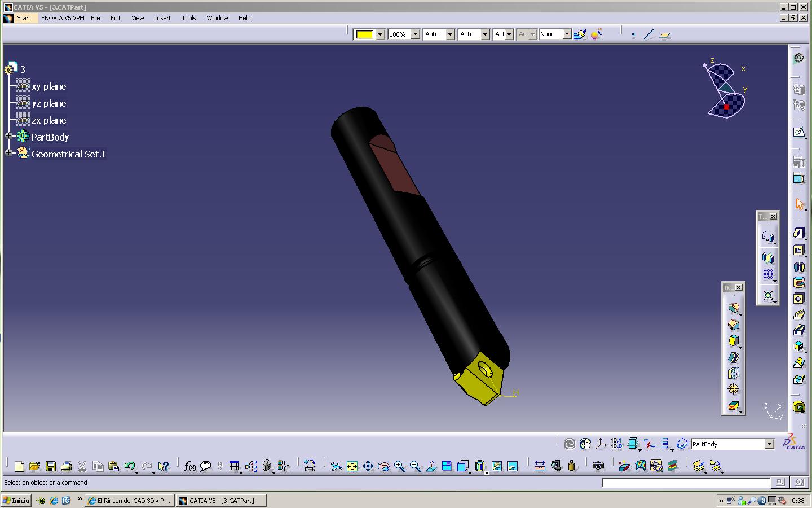Screen dimensions: 812x508
Task: Open the first Auto line-thickness dropdown
Action: [x=451, y=34]
